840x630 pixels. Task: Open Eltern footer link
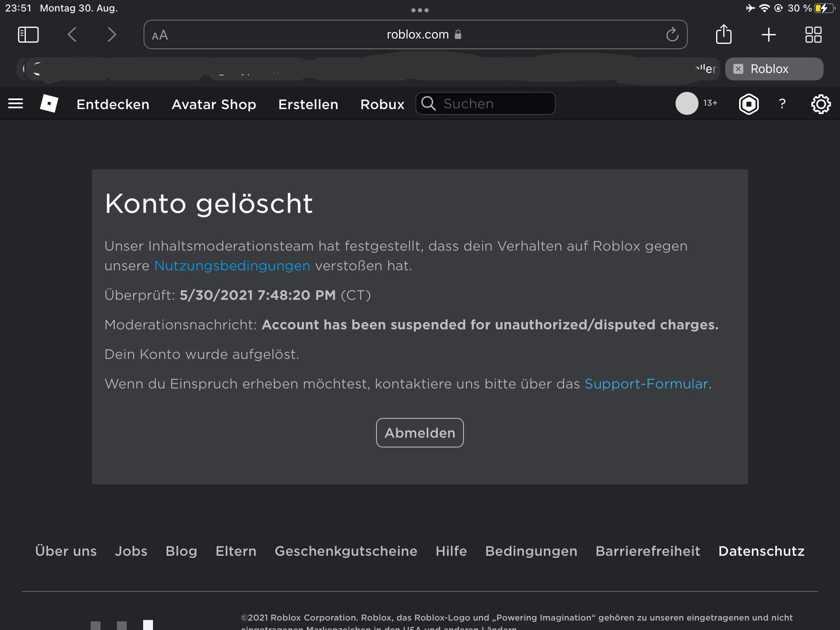point(236,551)
